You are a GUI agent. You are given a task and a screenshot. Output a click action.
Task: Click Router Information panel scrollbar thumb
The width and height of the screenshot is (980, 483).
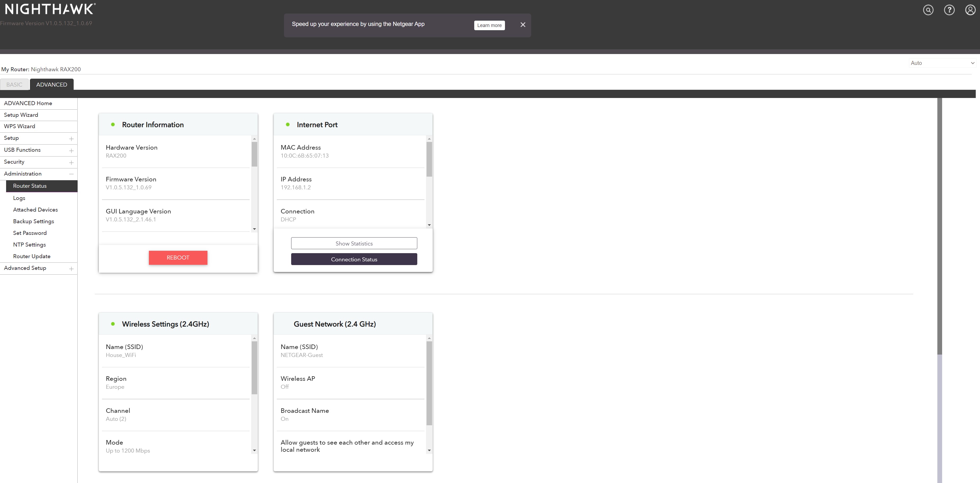pos(255,154)
